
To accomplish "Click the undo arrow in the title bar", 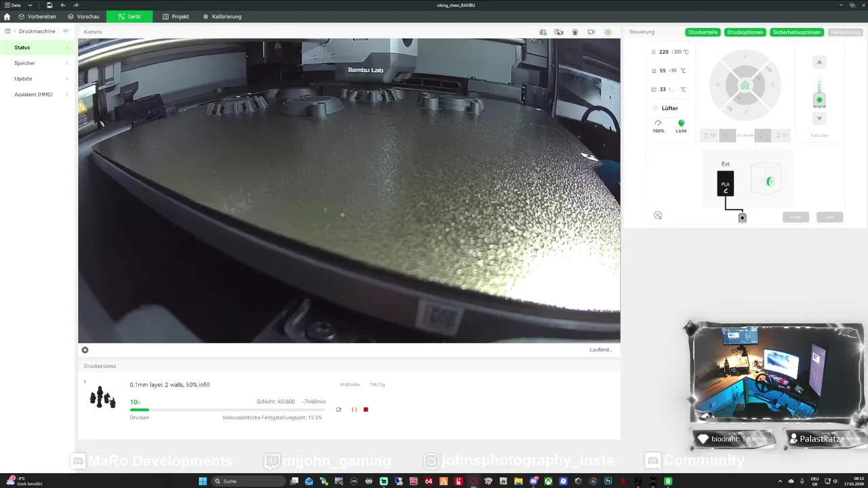I will pos(62,5).
